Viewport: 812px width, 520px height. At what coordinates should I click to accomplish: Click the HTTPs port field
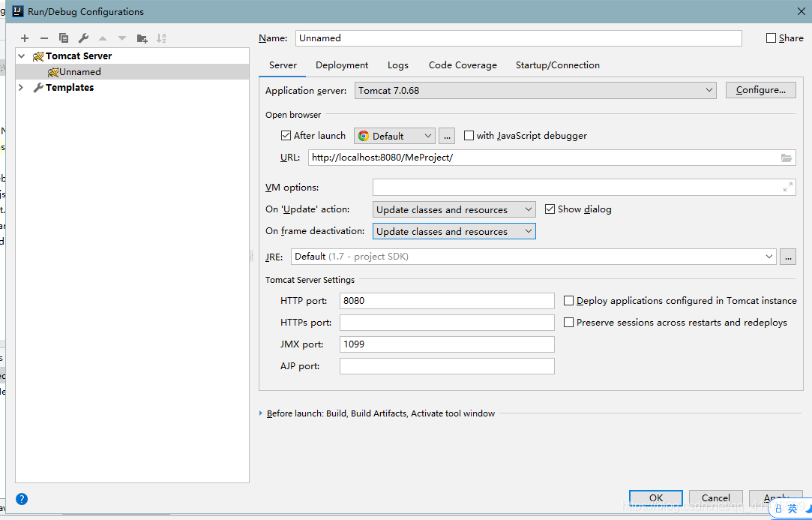[x=447, y=323]
